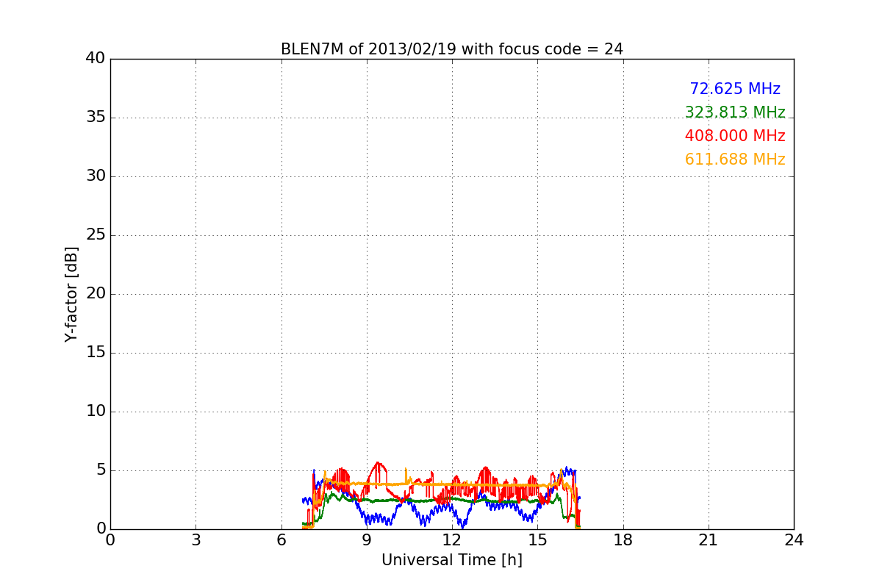Click the plot title BLEN7M of 2013/02/19
The width and height of the screenshot is (882, 588).
pyautogui.click(x=452, y=49)
